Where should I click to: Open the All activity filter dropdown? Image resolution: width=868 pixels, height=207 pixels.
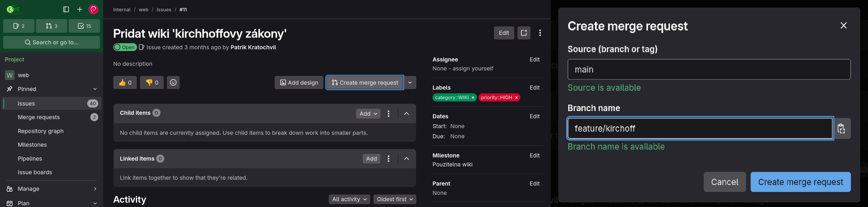[349, 199]
